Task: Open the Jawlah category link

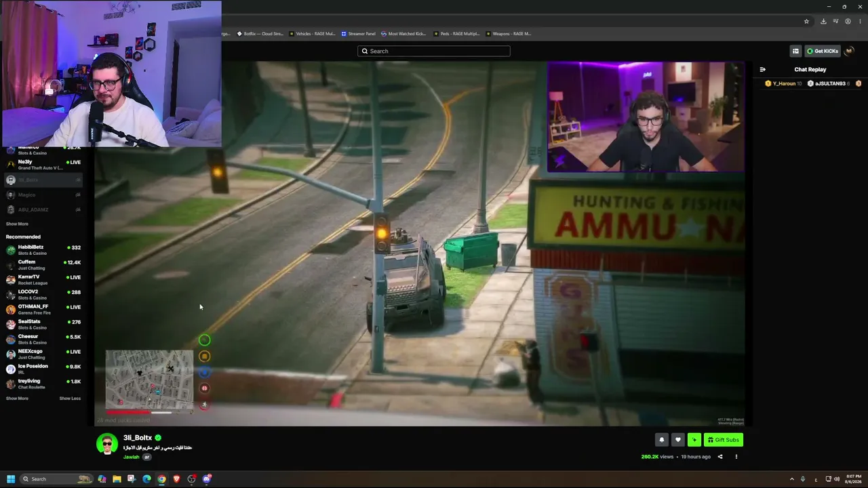Action: (x=131, y=457)
